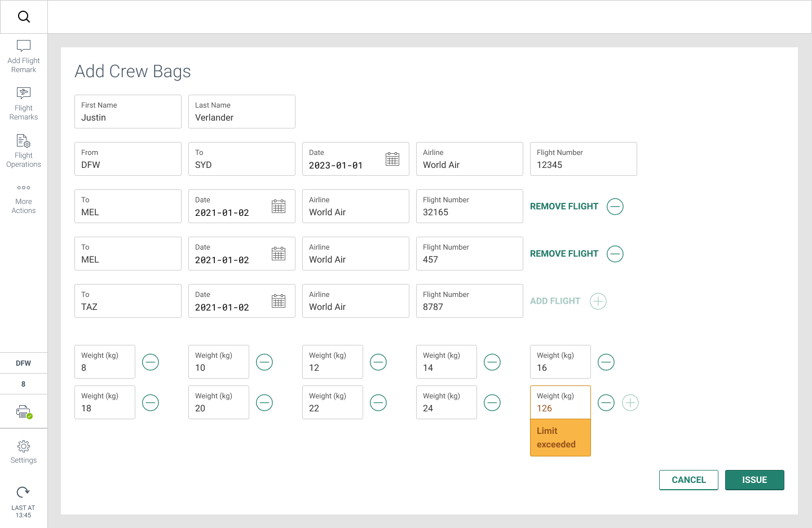Remove the 22 kg bag
The width and height of the screenshot is (812, 528).
[x=378, y=403]
